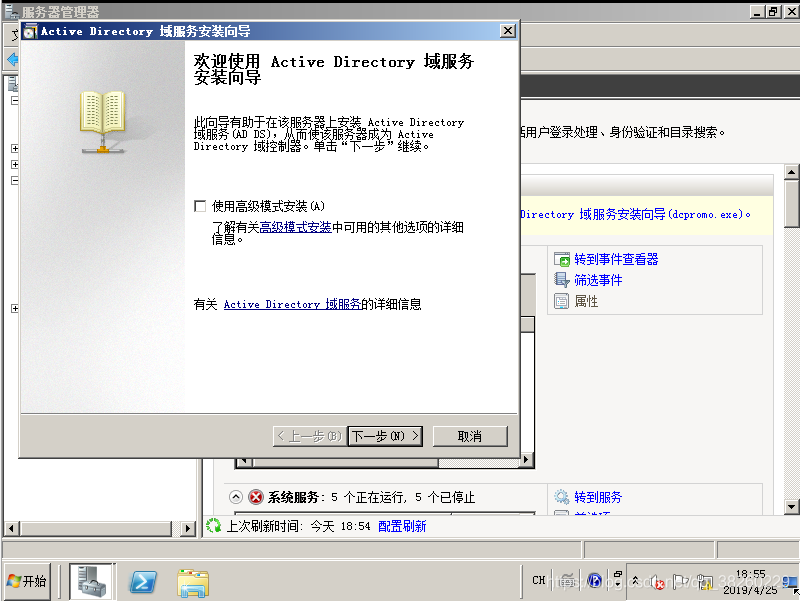The width and height of the screenshot is (800, 601).
Task: Click the tree pane horizontal scrollbar left arrow
Action: click(x=11, y=529)
